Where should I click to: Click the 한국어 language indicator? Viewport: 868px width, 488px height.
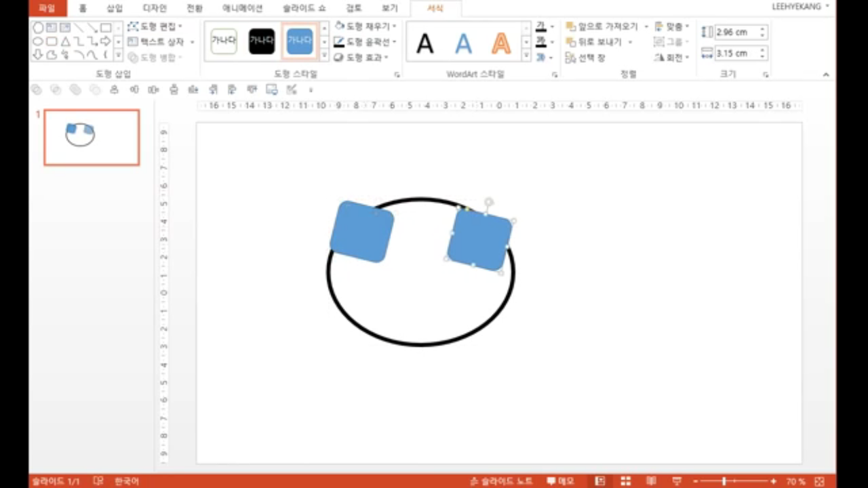127,481
